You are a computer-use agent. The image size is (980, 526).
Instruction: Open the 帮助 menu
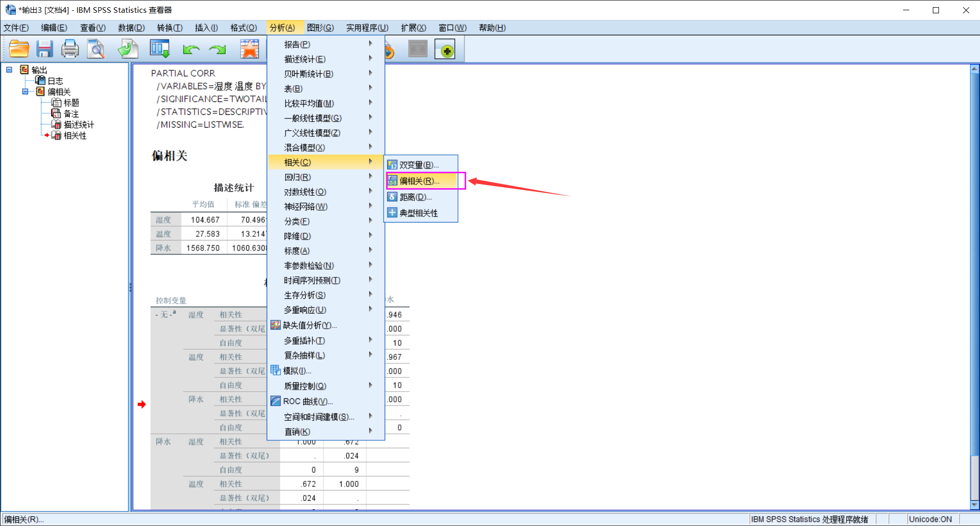(x=492, y=28)
